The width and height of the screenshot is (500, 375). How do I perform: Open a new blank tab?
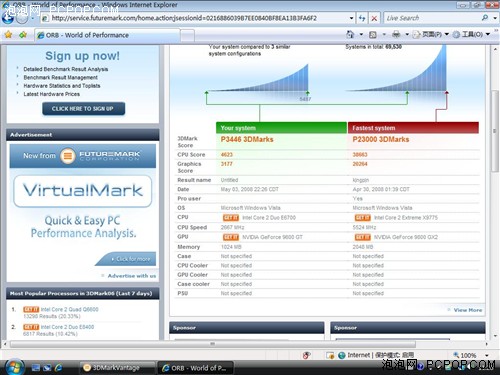tap(187, 35)
